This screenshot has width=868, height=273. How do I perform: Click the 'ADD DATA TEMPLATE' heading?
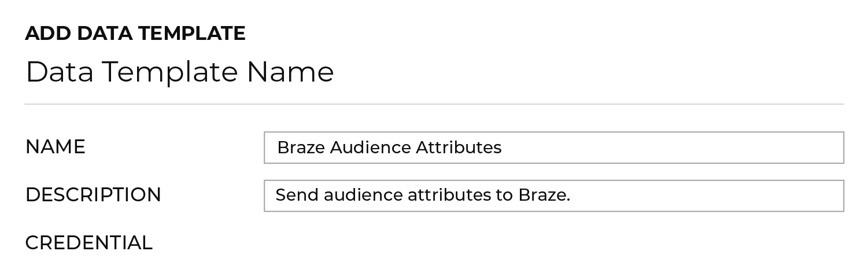click(x=135, y=34)
